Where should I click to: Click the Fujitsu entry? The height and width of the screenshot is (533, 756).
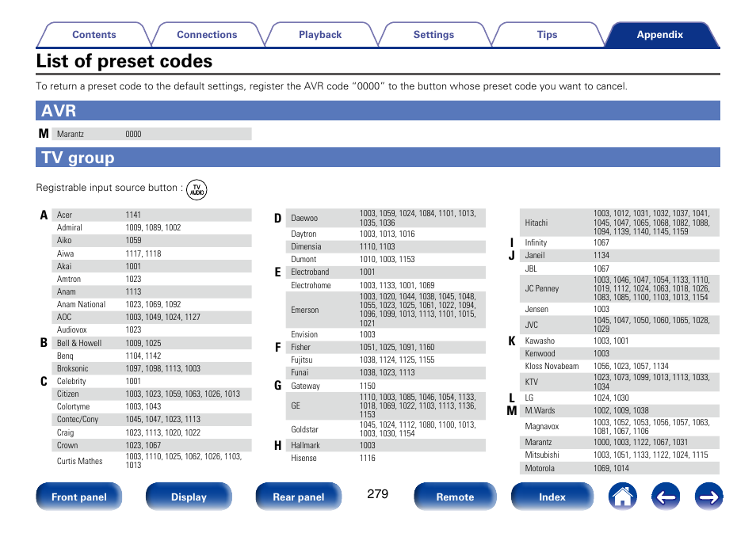point(386,360)
